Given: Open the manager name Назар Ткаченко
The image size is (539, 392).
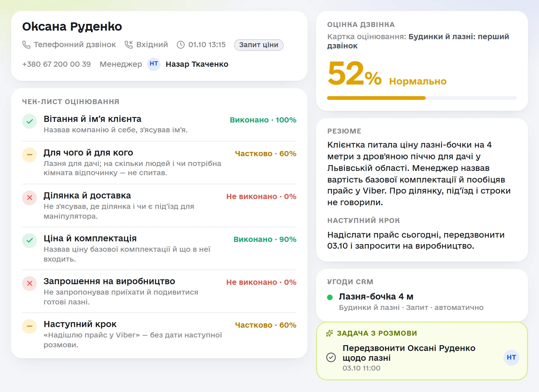Looking at the screenshot, I should 197,64.
